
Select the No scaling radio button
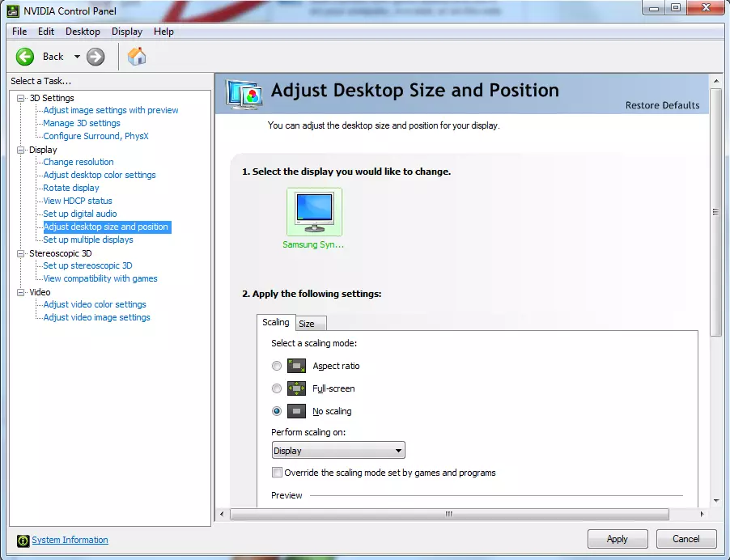click(277, 411)
